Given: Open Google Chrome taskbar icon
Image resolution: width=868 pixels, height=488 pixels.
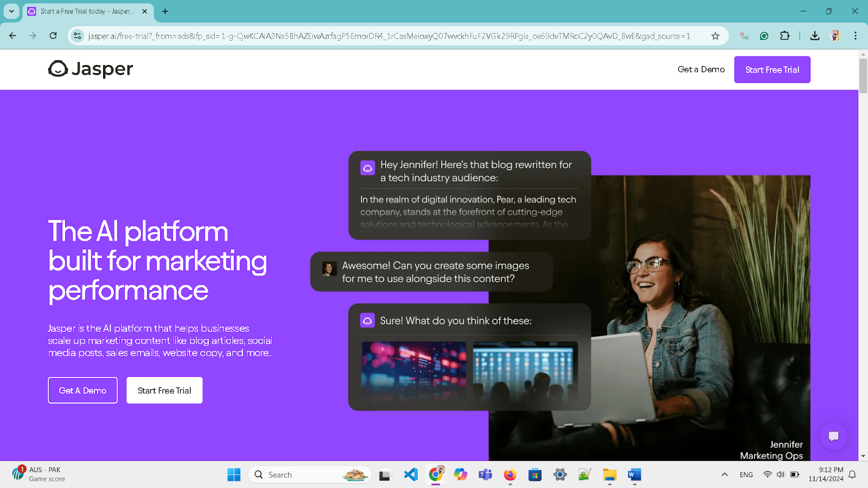Looking at the screenshot, I should (436, 474).
